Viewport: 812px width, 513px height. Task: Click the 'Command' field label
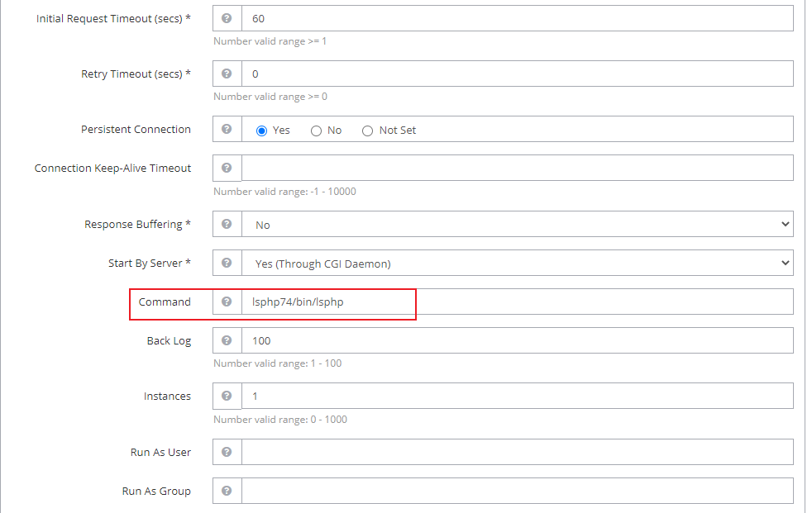(x=165, y=302)
